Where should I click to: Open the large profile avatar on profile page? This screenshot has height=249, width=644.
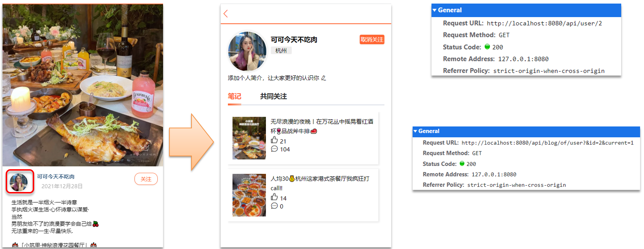(x=247, y=51)
